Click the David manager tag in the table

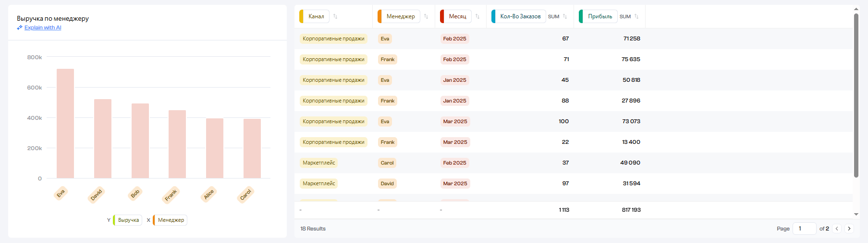pos(387,183)
